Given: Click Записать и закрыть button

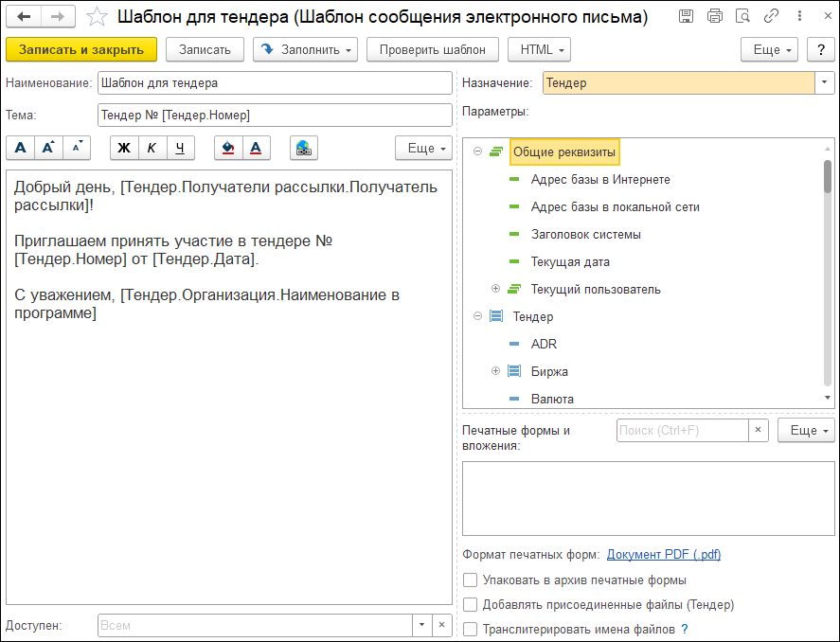Looking at the screenshot, I should tap(81, 50).
